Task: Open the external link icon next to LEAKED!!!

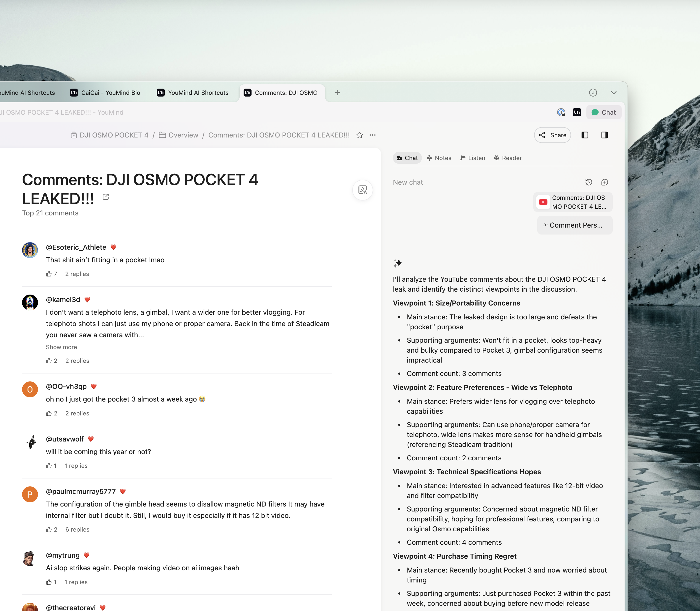Action: point(106,197)
